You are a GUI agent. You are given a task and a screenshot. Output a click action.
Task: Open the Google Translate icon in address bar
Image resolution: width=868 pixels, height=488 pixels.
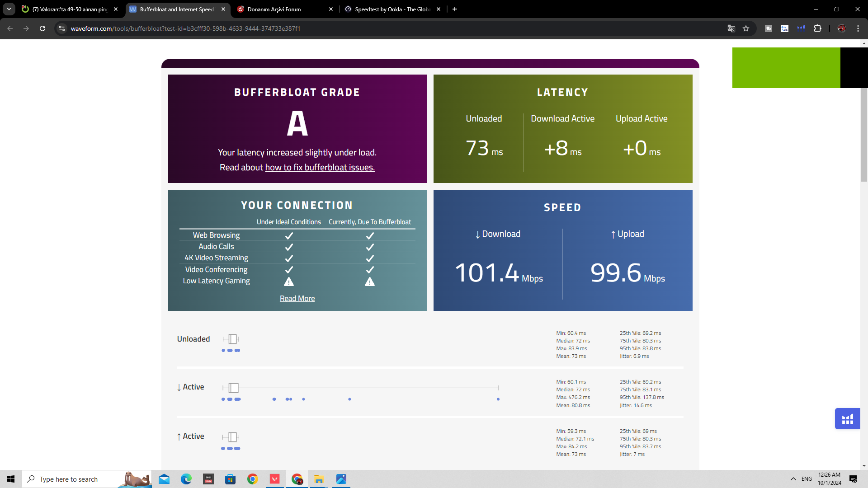(731, 28)
